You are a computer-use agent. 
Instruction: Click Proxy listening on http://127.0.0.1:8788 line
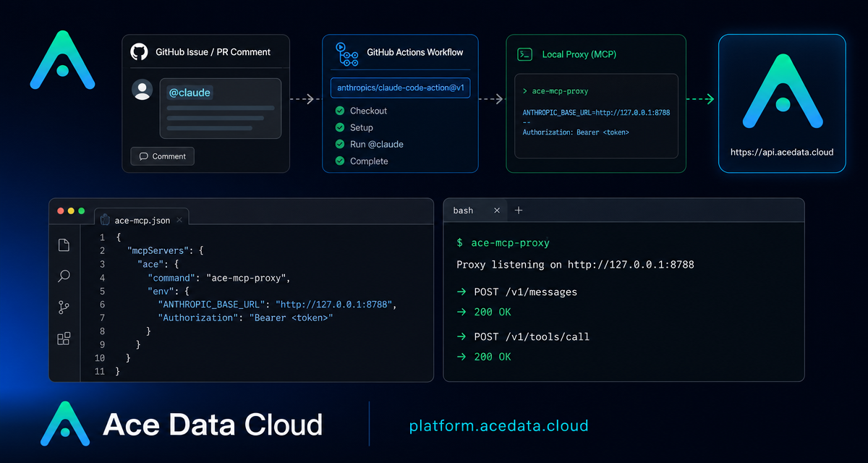click(575, 265)
